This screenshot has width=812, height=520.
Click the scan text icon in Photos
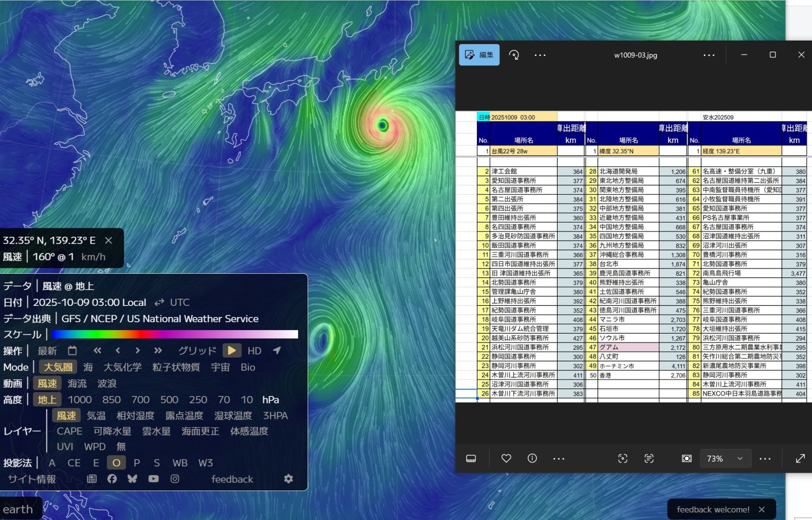[x=649, y=459]
